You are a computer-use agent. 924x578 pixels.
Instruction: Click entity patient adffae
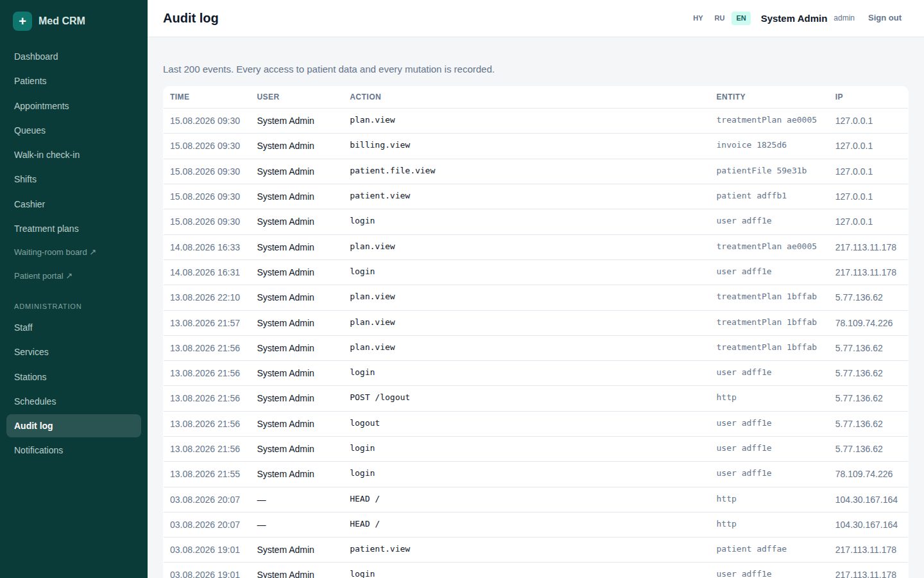point(751,549)
